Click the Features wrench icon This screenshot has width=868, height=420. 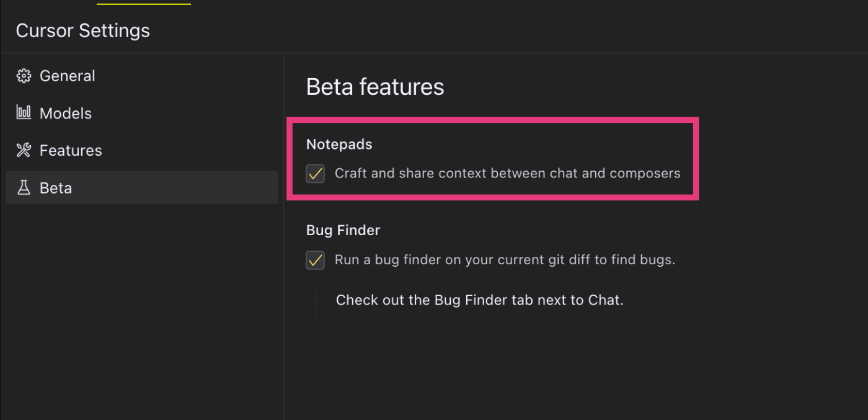click(24, 150)
